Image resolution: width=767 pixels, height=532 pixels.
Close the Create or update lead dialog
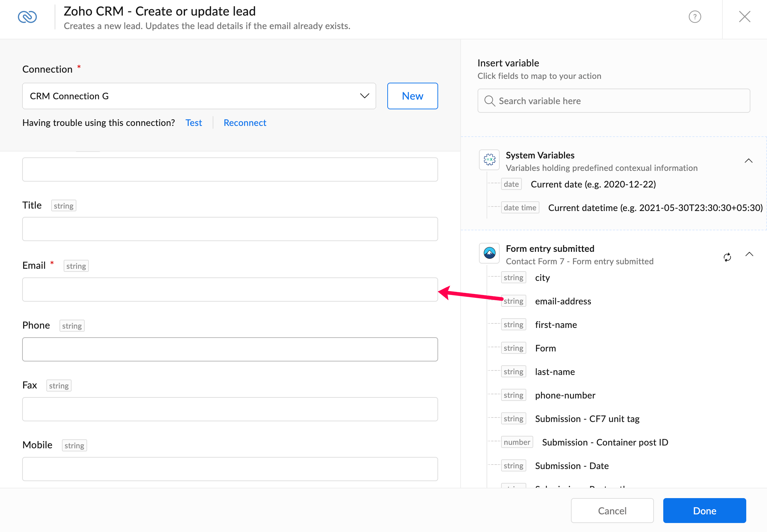tap(745, 17)
